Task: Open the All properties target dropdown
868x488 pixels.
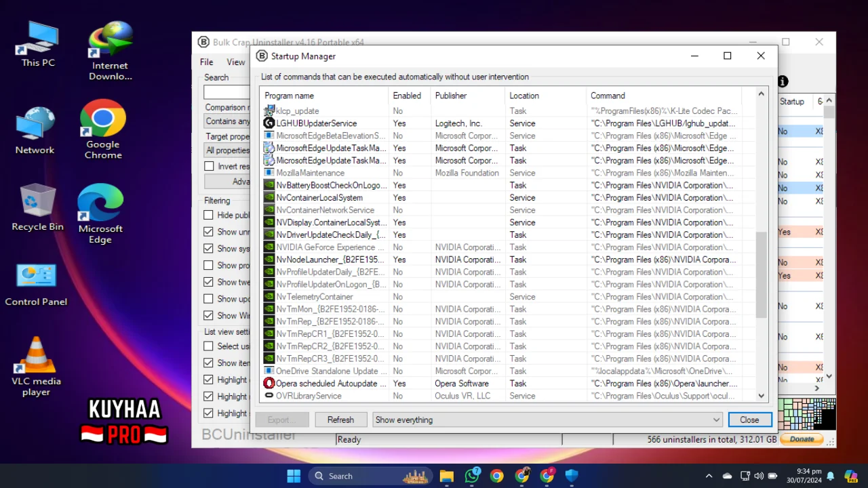Action: 227,150
